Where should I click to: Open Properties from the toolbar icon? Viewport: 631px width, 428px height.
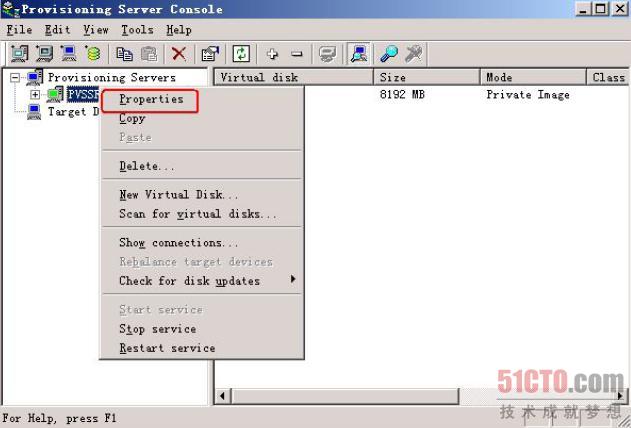click(x=210, y=54)
